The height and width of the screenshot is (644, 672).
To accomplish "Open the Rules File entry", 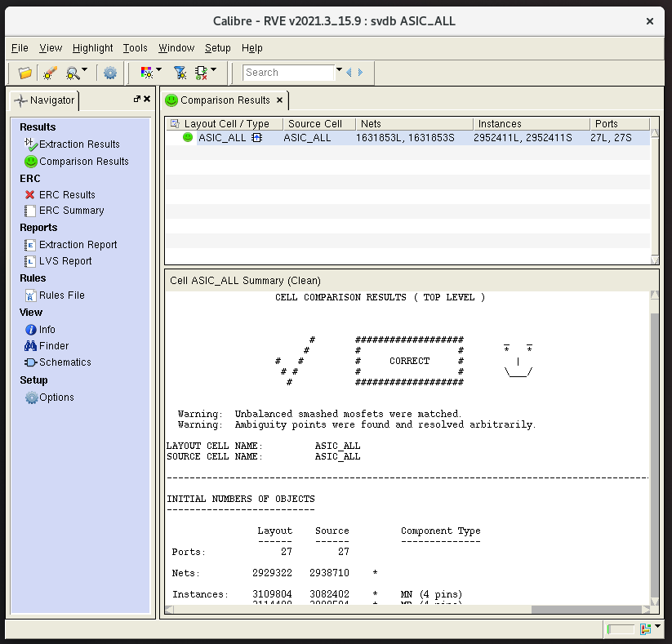I will 55,295.
